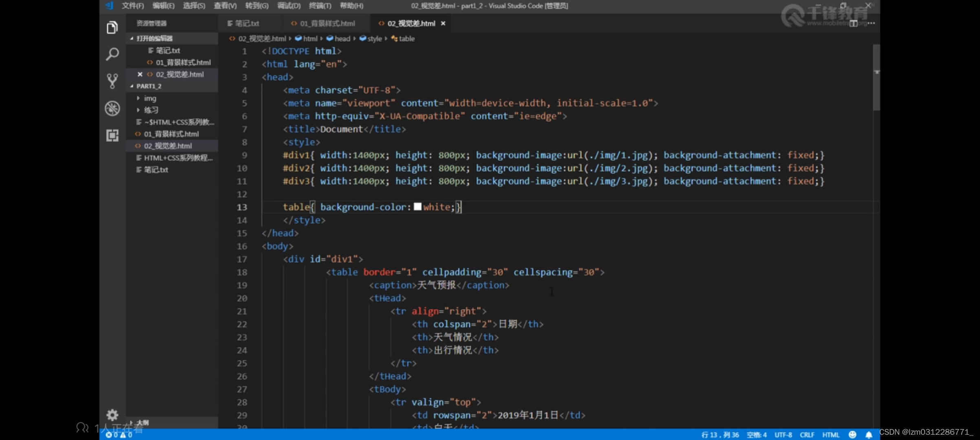Click the vertical editor scrollbar thumb

pos(876,77)
